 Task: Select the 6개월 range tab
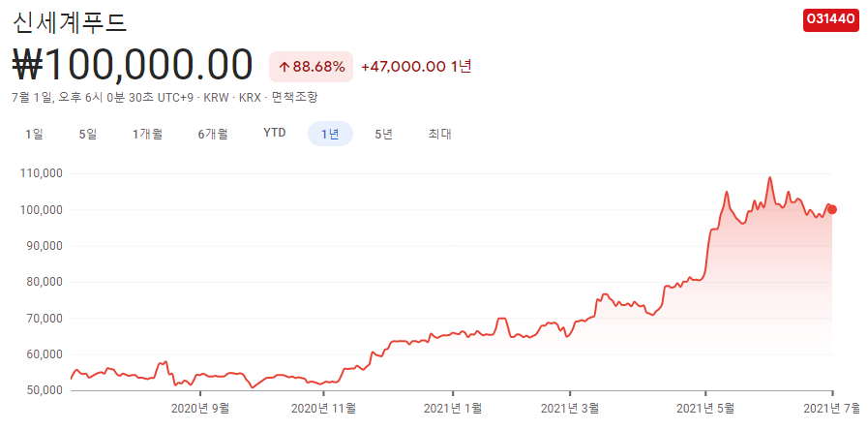pyautogui.click(x=213, y=134)
